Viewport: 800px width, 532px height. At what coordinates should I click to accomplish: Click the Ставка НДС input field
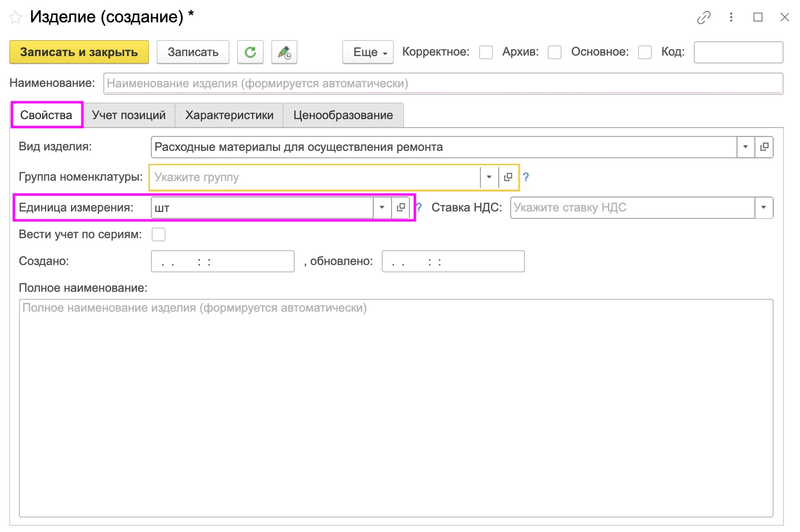(633, 207)
